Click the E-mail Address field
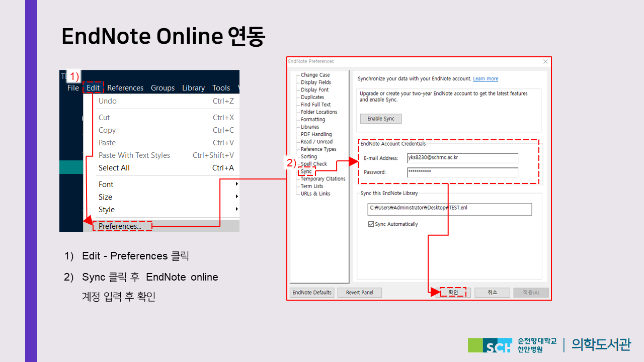 coord(462,158)
